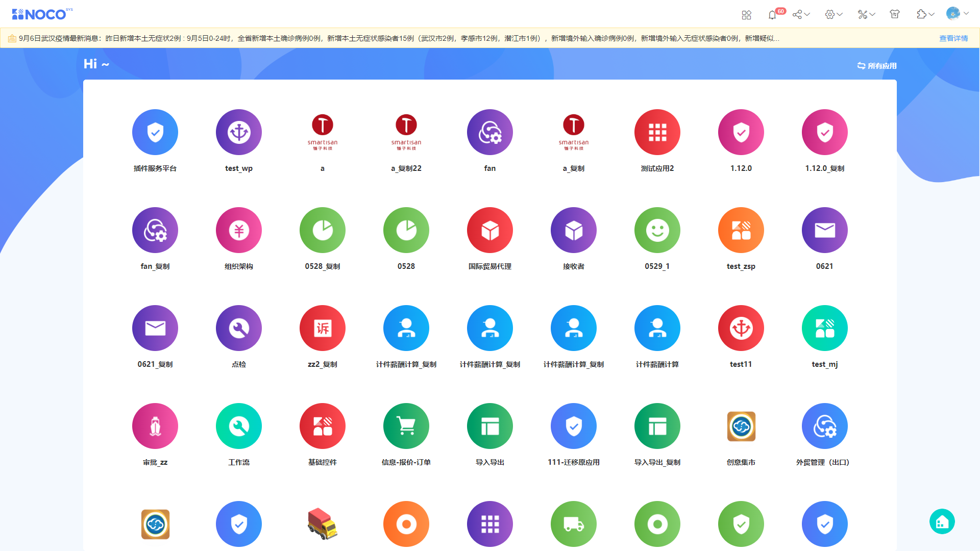Open the notification bell with badge 60
The width and height of the screenshot is (980, 551).
click(772, 15)
